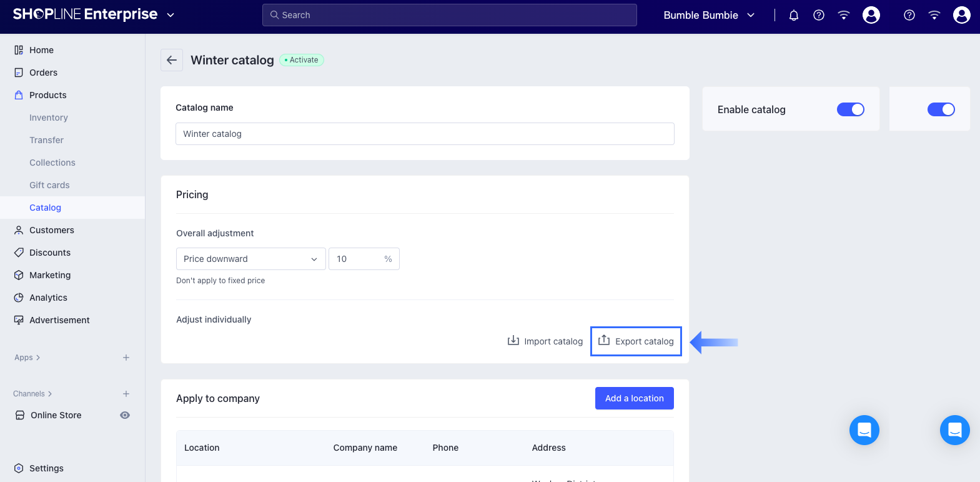Click the Export catalog upload icon
Image resolution: width=980 pixels, height=482 pixels.
(x=604, y=340)
